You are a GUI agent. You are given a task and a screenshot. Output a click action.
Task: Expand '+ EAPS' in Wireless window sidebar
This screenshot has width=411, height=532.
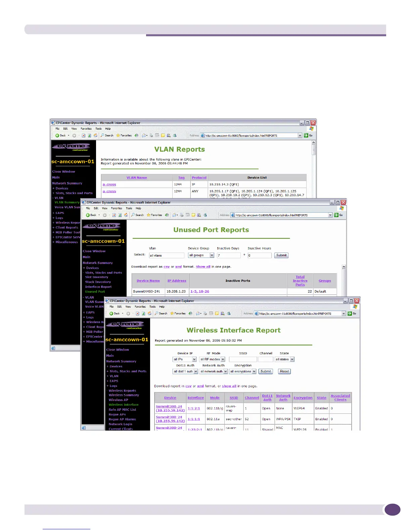click(x=112, y=381)
